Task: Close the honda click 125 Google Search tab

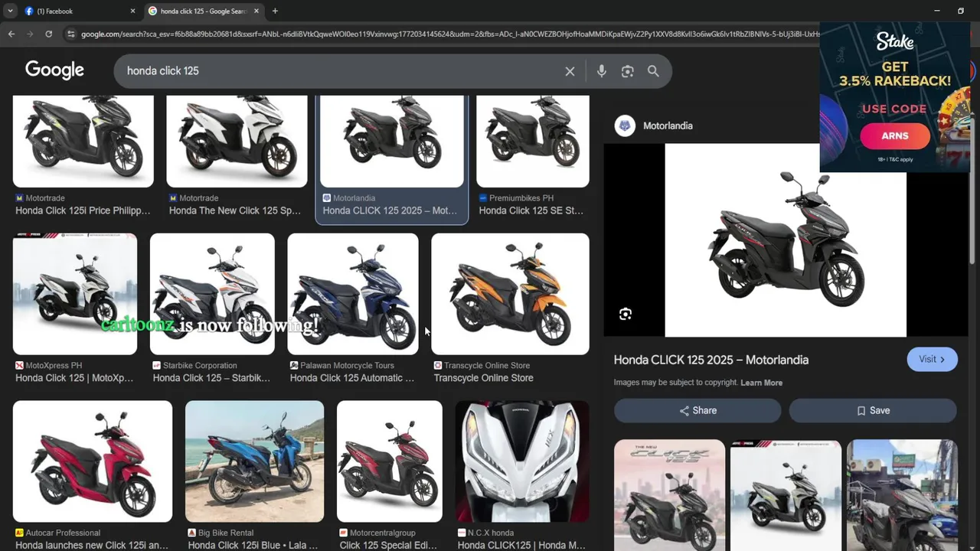Action: coord(256,11)
